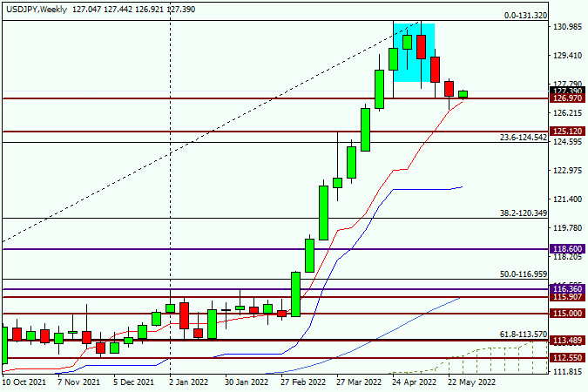Click the 122.975 price axis label
The image size is (588, 392).
568,171
